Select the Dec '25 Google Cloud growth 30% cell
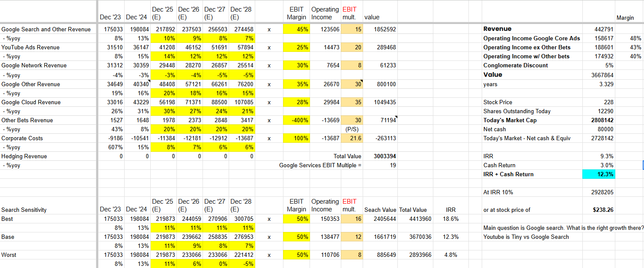644x268 pixels. (163, 111)
